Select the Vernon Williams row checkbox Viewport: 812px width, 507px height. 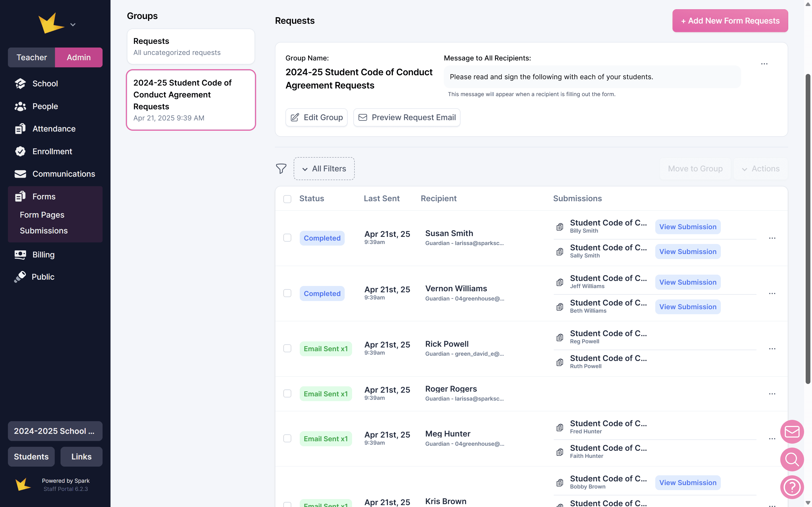coord(287,293)
